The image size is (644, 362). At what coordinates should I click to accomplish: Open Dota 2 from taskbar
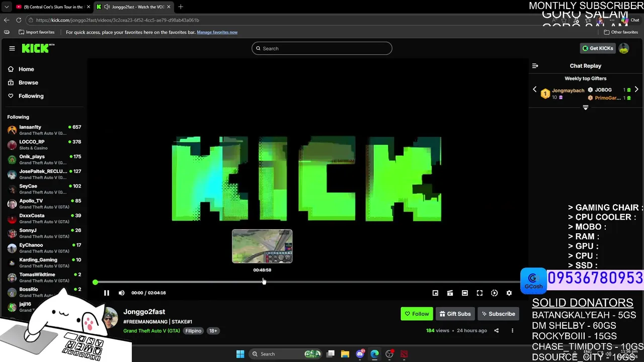pos(404,354)
